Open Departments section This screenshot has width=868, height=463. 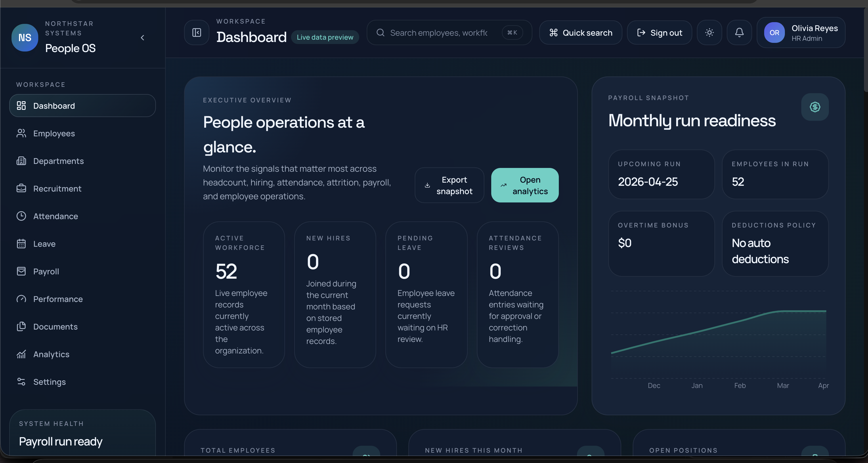coord(82,161)
